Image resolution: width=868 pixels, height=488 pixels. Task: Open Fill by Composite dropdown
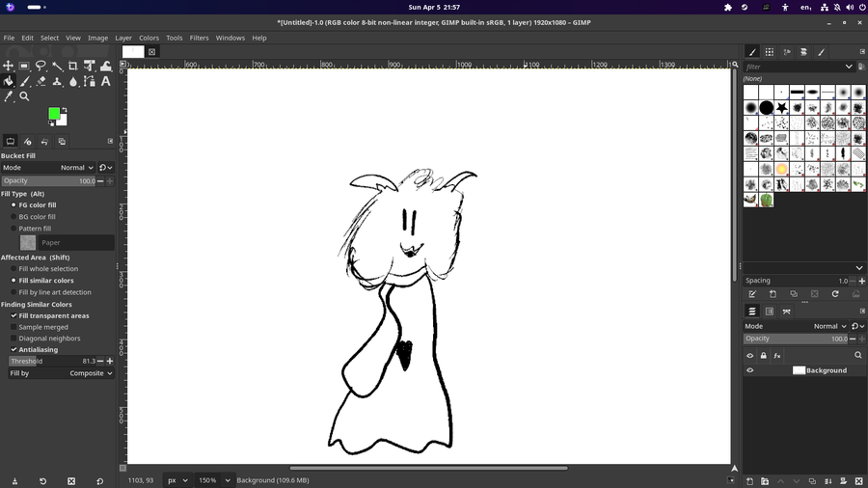point(62,373)
